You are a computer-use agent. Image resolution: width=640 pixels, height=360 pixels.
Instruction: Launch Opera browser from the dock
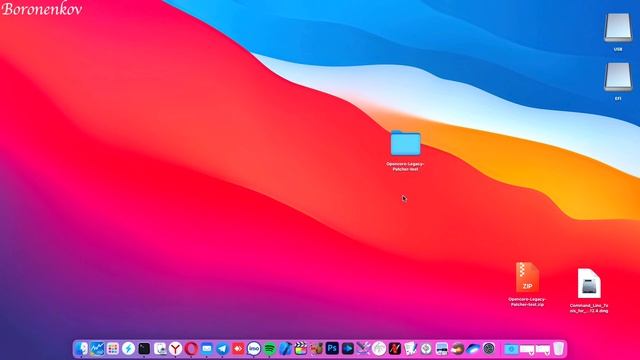pyautogui.click(x=191, y=349)
